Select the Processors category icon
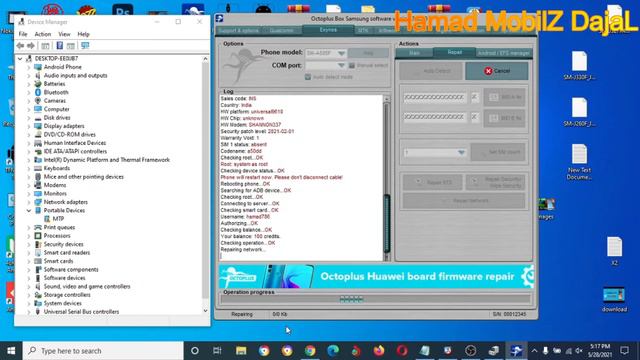 (38, 236)
